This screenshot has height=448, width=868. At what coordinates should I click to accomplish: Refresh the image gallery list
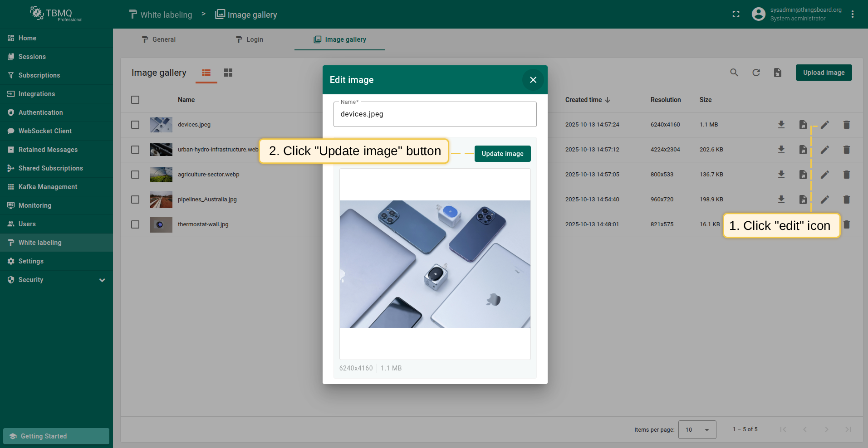[756, 73]
